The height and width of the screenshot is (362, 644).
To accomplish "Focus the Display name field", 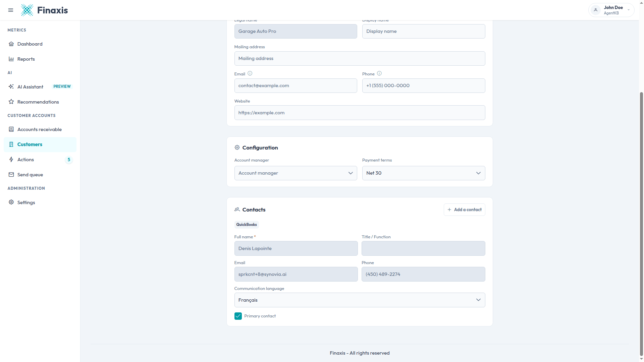I will click(423, 31).
